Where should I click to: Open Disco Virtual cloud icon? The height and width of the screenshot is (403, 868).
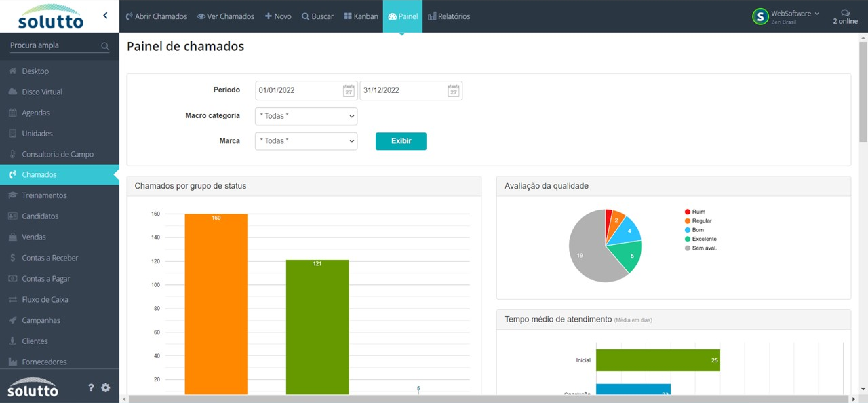(13, 92)
